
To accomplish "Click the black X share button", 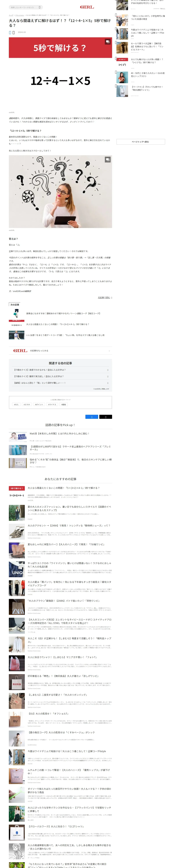I will (x=105, y=417).
